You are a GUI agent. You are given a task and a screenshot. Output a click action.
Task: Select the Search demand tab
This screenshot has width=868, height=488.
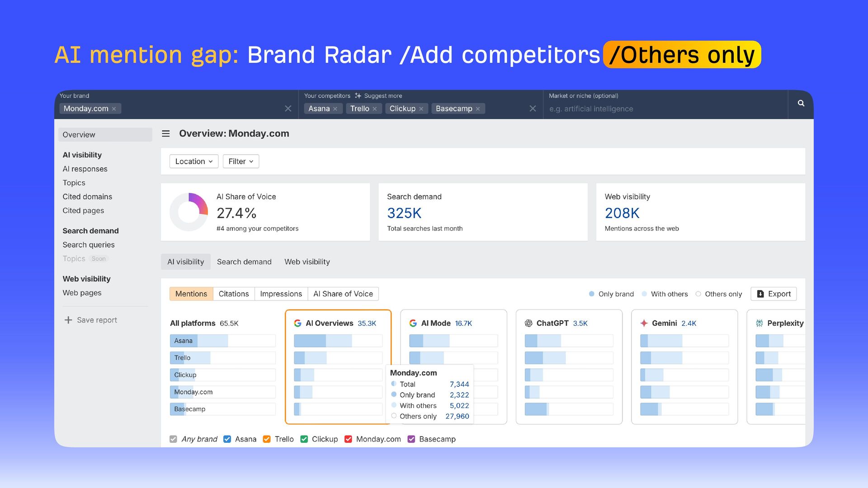point(244,262)
